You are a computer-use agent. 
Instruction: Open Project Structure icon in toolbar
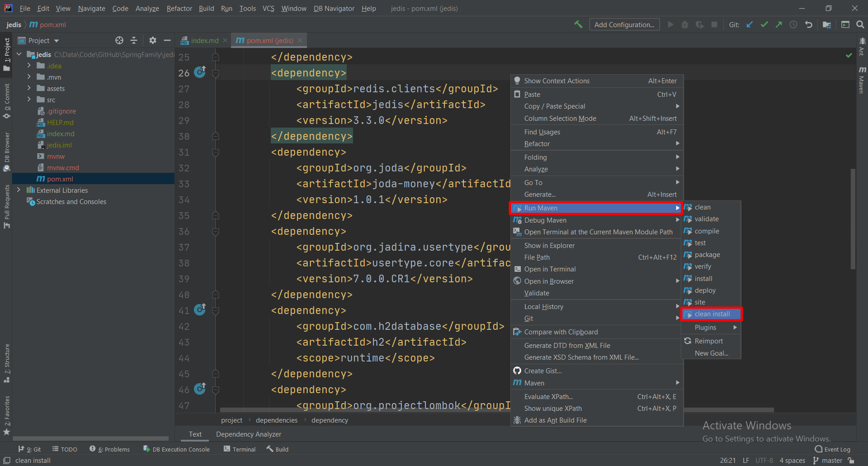coord(827,24)
